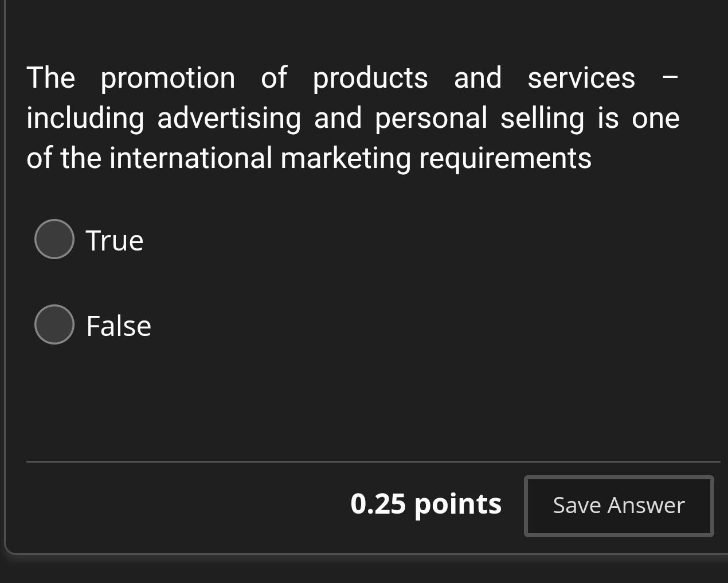
Task: Save your response to the question
Action: (619, 506)
